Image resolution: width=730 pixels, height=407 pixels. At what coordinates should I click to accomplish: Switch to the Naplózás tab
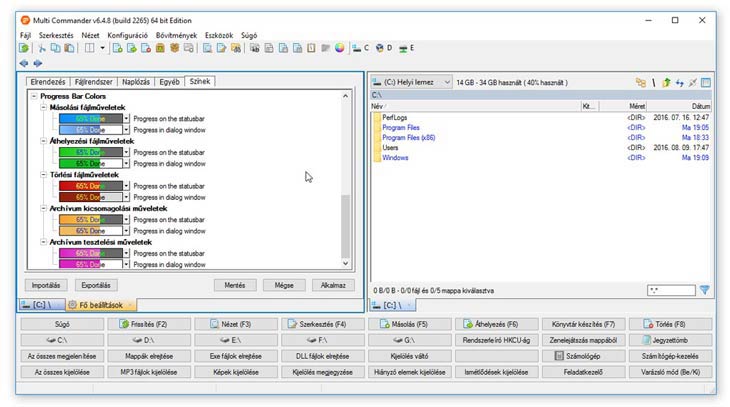[136, 81]
